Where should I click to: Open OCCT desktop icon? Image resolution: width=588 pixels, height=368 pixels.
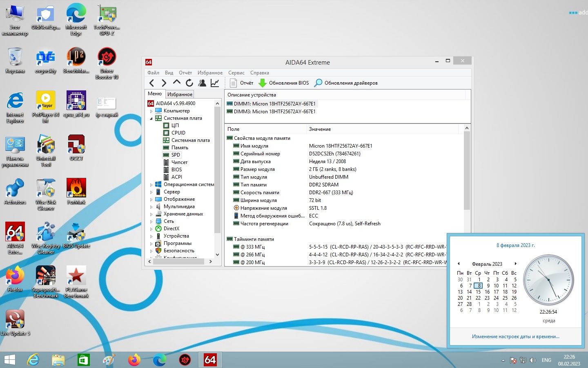point(76,147)
